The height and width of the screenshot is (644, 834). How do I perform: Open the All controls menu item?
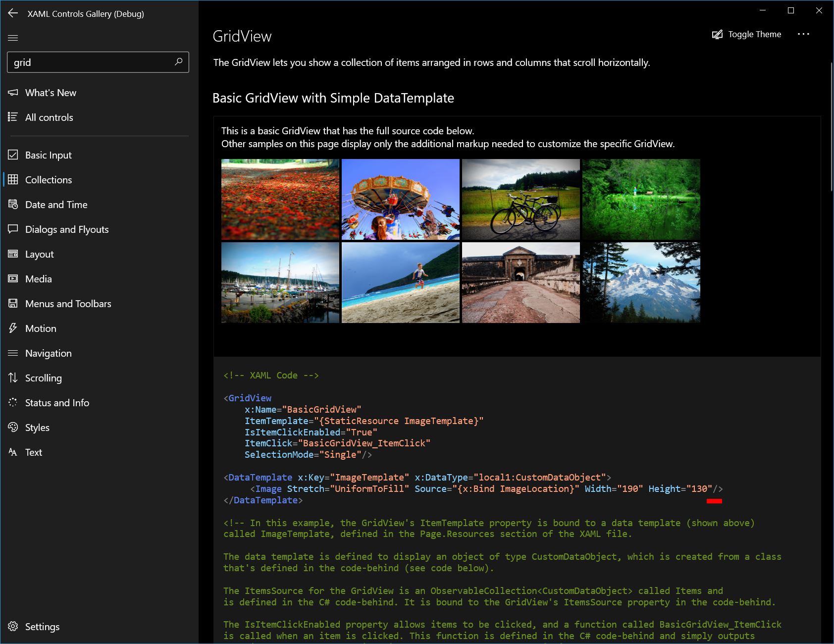pyautogui.click(x=49, y=117)
